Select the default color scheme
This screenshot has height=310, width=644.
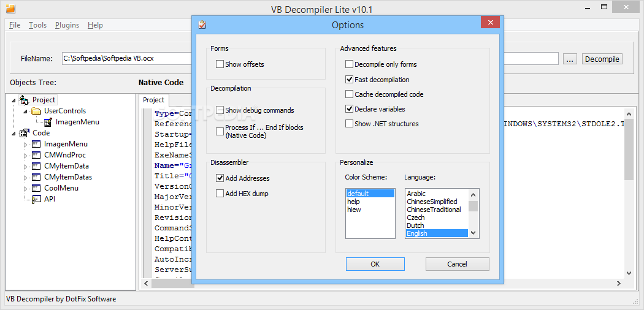pyautogui.click(x=370, y=194)
